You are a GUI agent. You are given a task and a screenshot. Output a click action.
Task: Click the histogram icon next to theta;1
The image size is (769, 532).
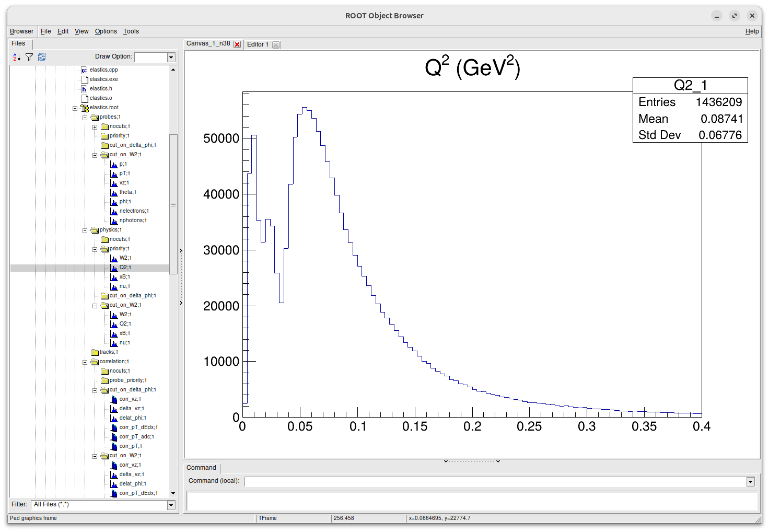114,192
